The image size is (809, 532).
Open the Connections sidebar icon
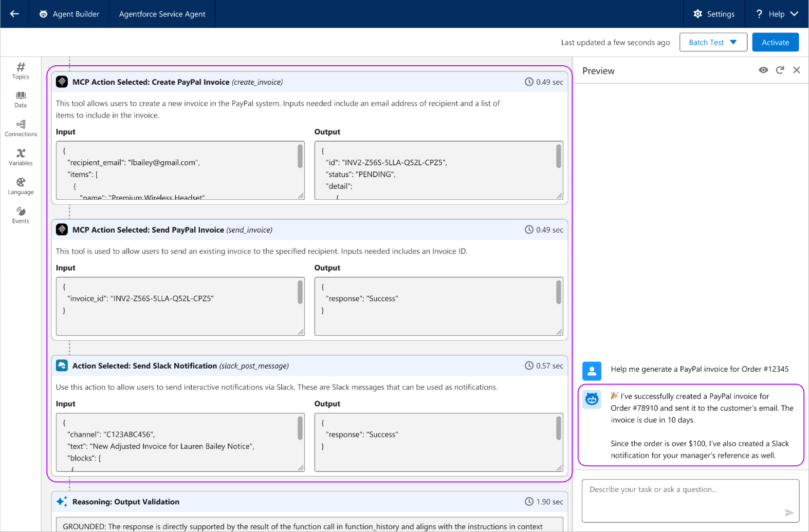(x=21, y=128)
